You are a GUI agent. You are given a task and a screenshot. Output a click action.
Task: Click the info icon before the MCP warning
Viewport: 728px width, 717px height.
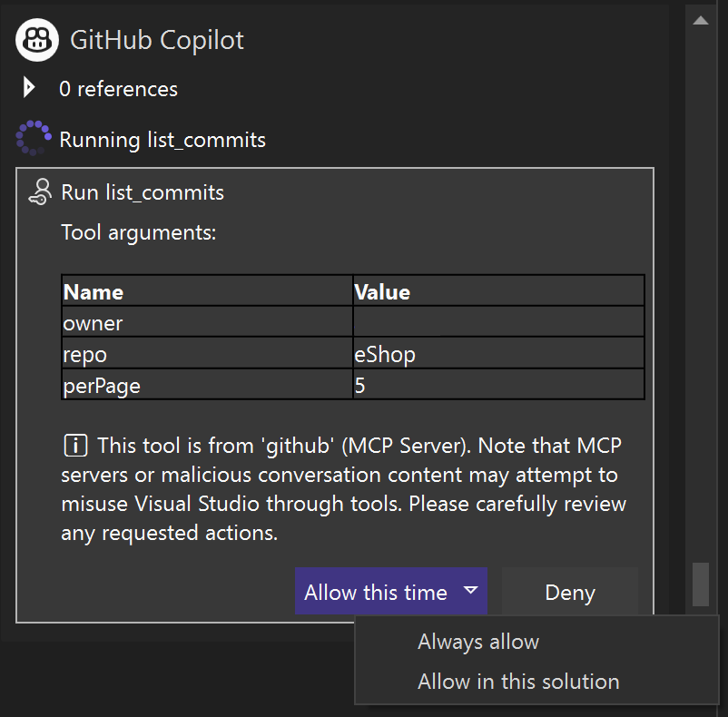tap(74, 446)
